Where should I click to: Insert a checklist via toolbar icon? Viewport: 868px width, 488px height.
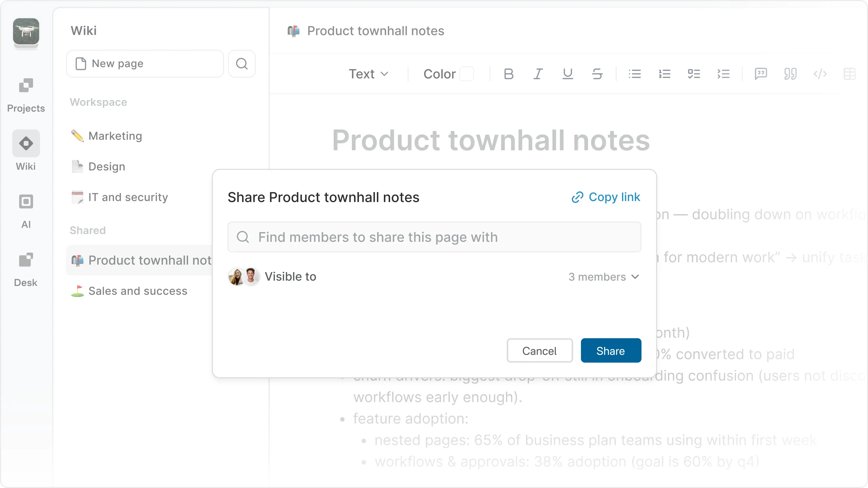click(694, 74)
